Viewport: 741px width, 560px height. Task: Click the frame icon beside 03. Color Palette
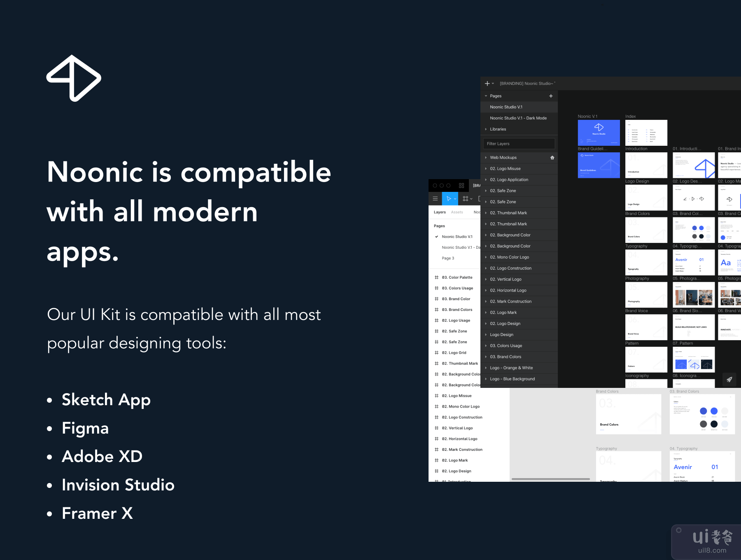[436, 278]
